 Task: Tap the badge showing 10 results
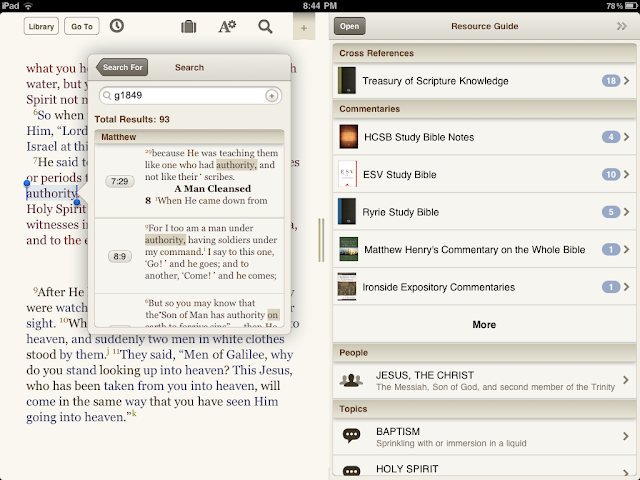[611, 175]
